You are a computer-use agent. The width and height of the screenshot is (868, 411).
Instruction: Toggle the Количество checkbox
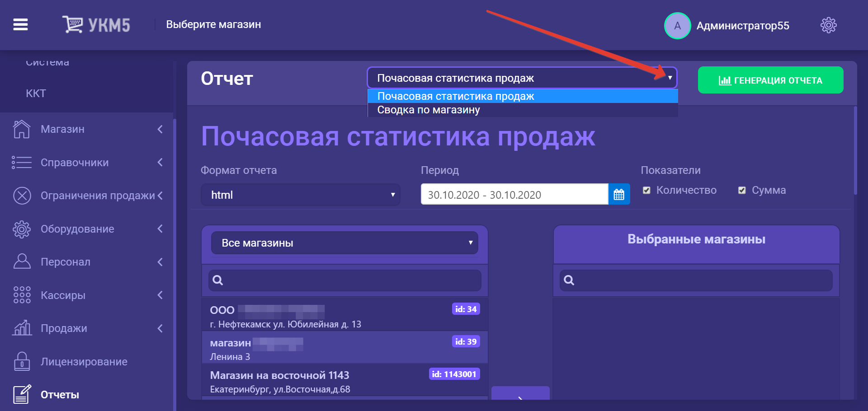[646, 190]
